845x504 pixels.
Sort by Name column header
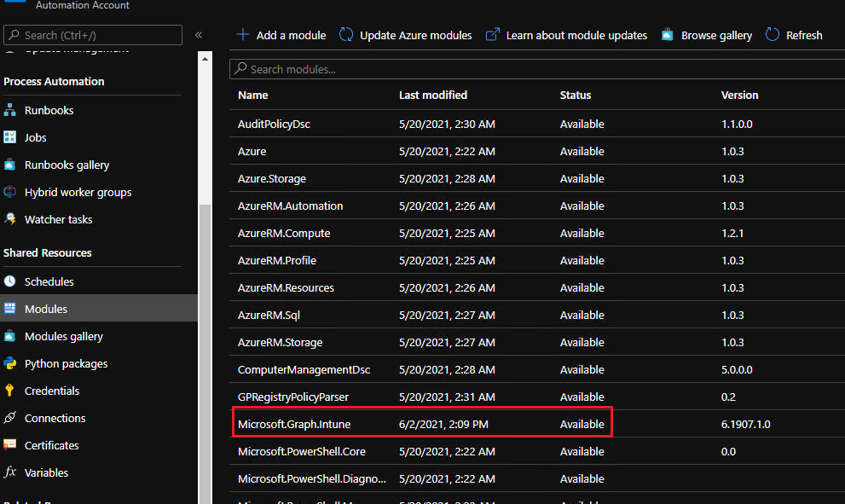(x=252, y=95)
